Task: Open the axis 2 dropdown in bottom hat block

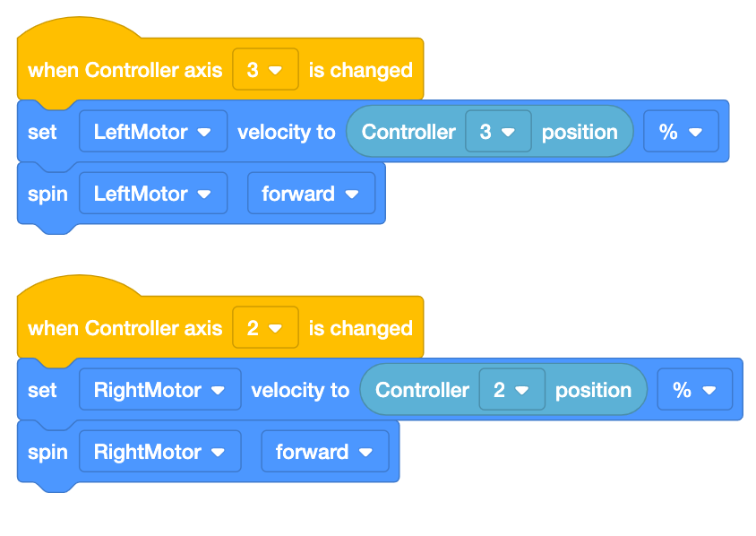Action: click(x=265, y=328)
